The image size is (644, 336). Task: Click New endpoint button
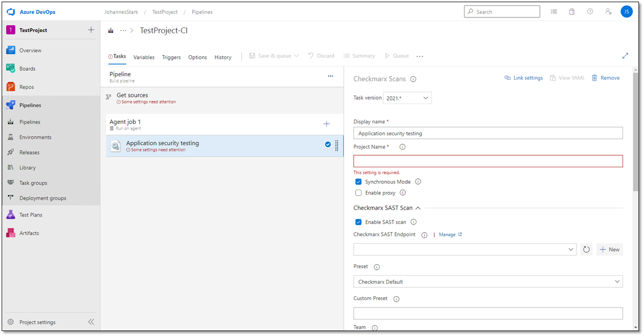point(610,249)
